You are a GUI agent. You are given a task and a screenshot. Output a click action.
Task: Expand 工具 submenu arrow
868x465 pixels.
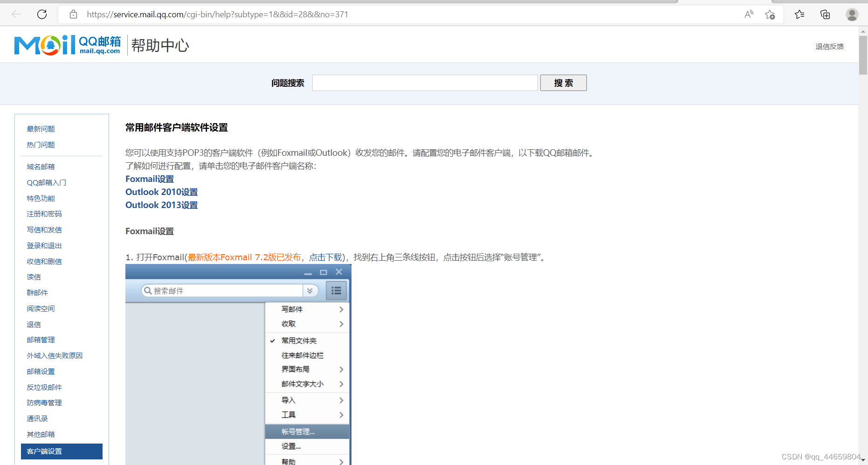pyautogui.click(x=341, y=415)
